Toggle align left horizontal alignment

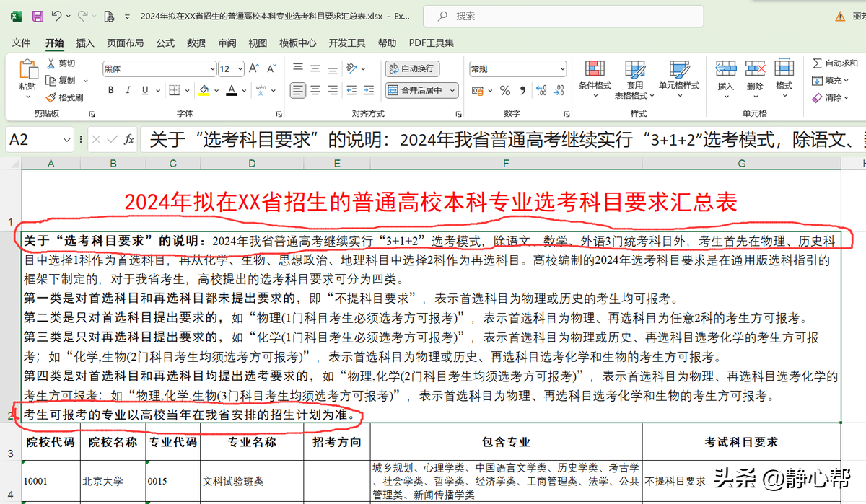(x=297, y=90)
